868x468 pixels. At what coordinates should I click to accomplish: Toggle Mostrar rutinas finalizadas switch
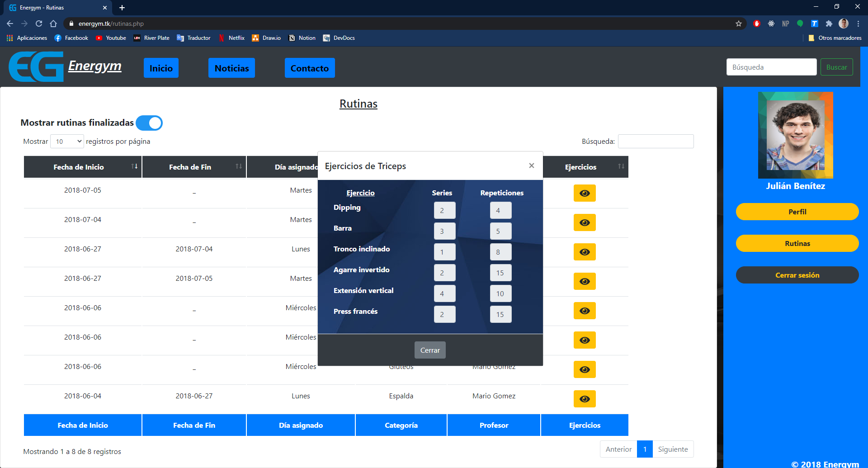[149, 123]
